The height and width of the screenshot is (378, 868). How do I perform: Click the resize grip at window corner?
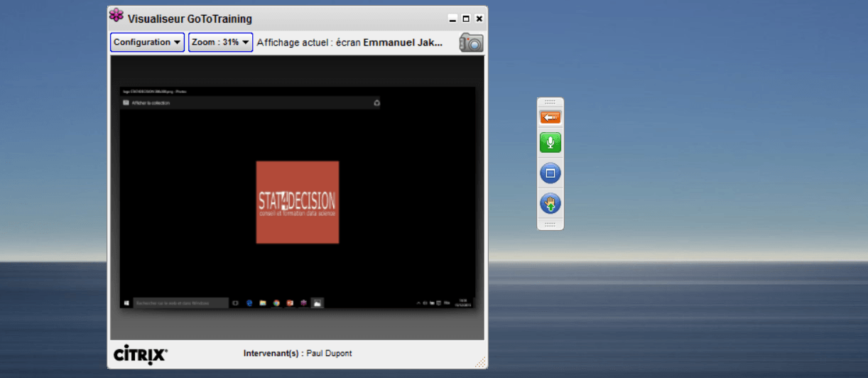(x=480, y=362)
